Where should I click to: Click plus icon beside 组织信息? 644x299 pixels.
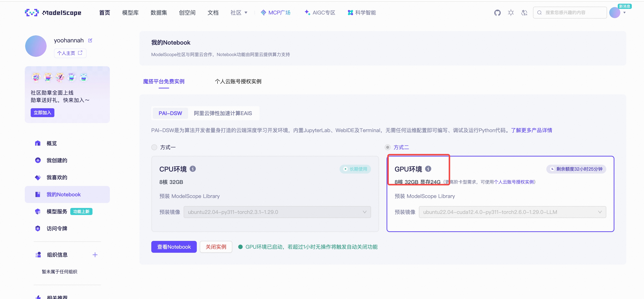coord(95,255)
